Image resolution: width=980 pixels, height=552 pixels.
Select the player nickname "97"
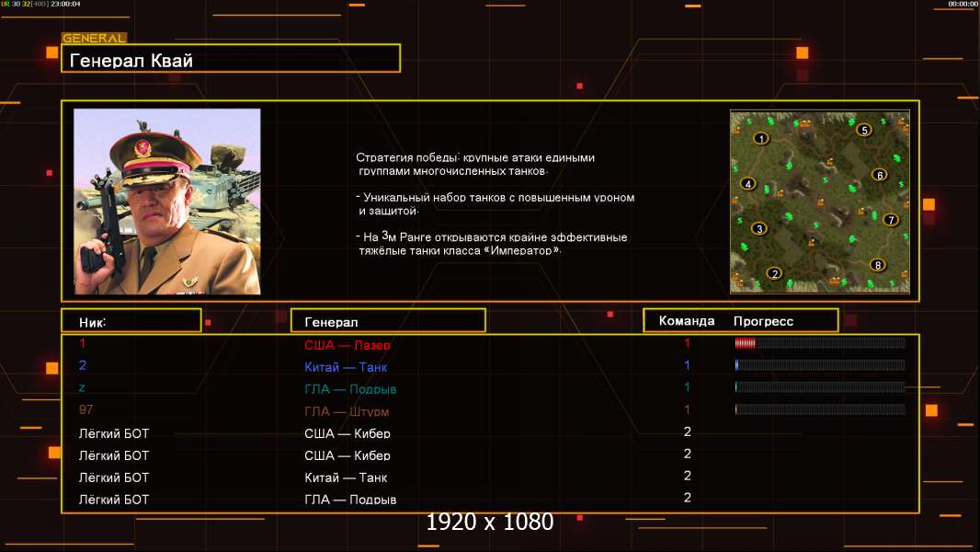tap(85, 409)
